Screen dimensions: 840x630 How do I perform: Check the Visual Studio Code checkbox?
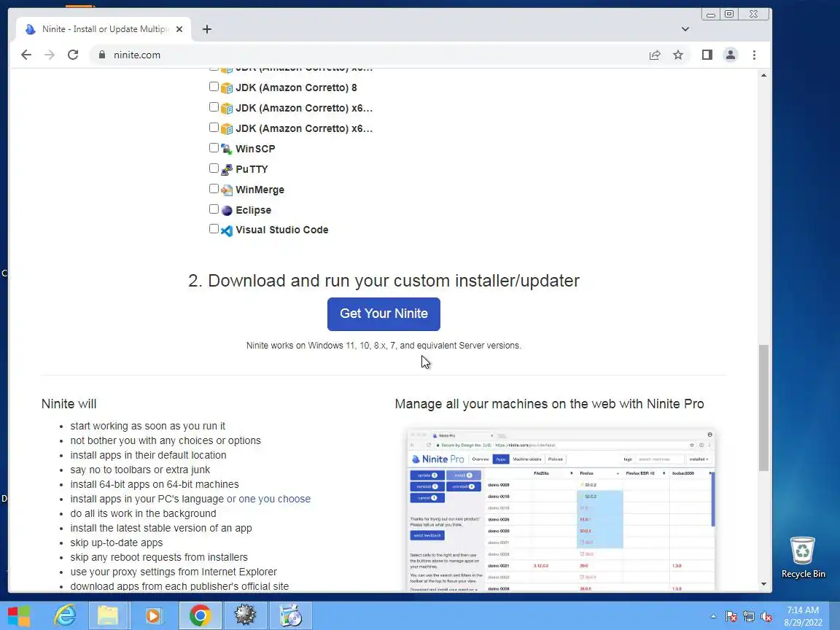[214, 229]
